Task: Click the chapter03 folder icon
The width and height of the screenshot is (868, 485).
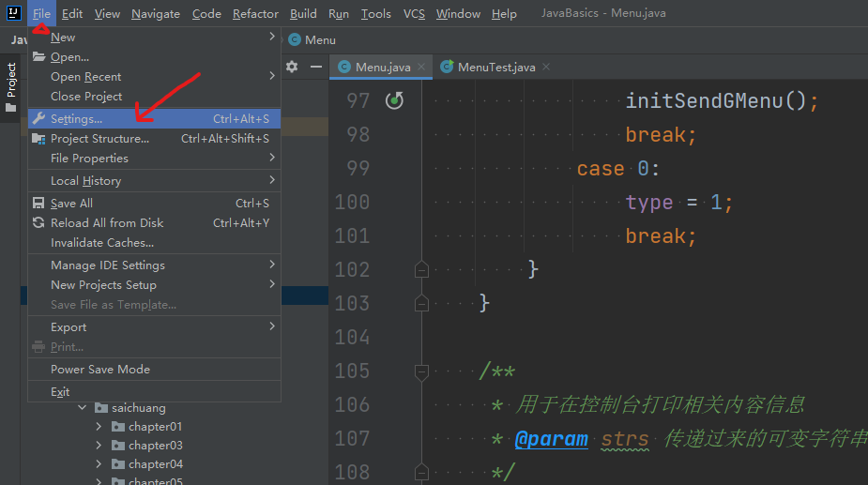Action: tap(118, 446)
